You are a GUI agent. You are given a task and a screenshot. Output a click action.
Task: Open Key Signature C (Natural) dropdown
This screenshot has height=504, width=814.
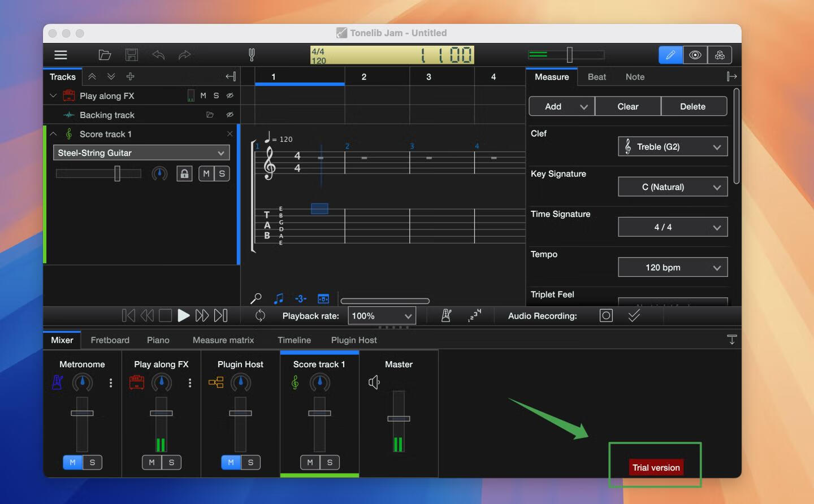pos(673,187)
